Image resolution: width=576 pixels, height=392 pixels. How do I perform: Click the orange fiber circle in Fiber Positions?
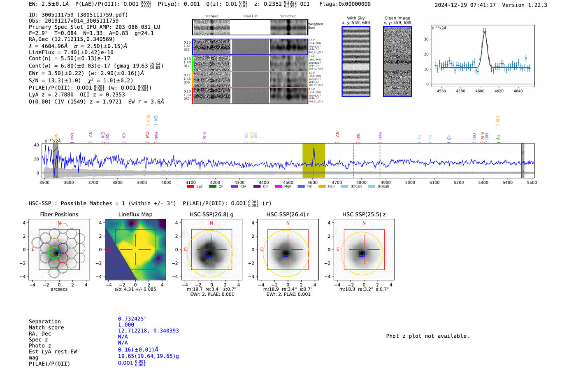(x=54, y=243)
